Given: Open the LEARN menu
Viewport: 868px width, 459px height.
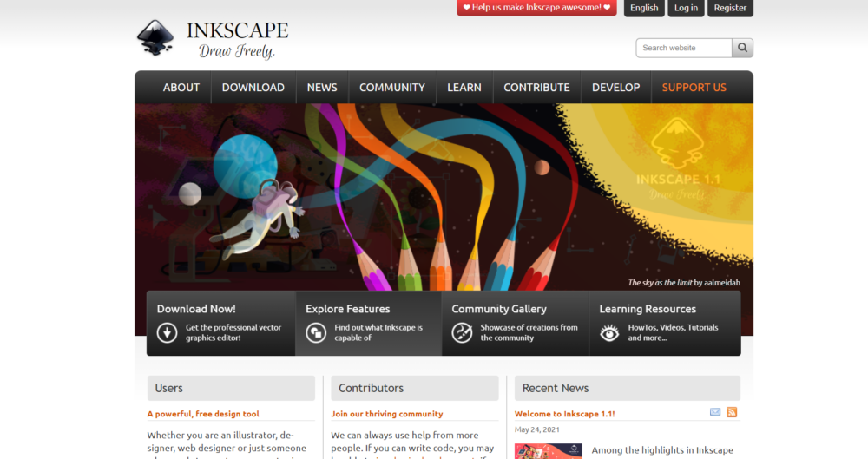Looking at the screenshot, I should 464,88.
